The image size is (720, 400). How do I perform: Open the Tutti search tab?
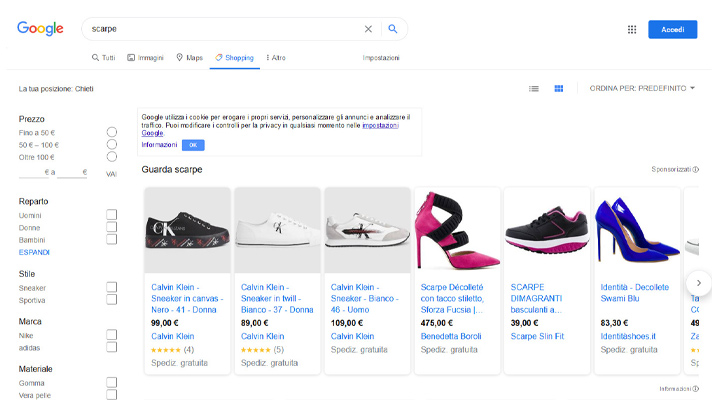click(103, 58)
